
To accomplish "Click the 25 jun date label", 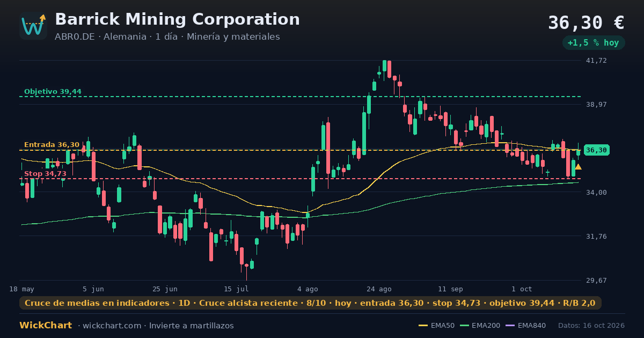I will 165,289.
